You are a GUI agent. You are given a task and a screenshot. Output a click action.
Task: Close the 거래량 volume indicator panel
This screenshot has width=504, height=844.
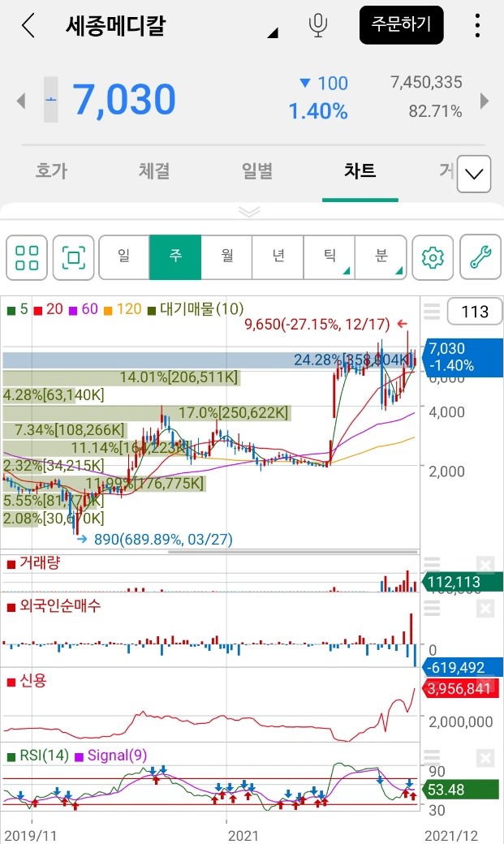pos(485,565)
